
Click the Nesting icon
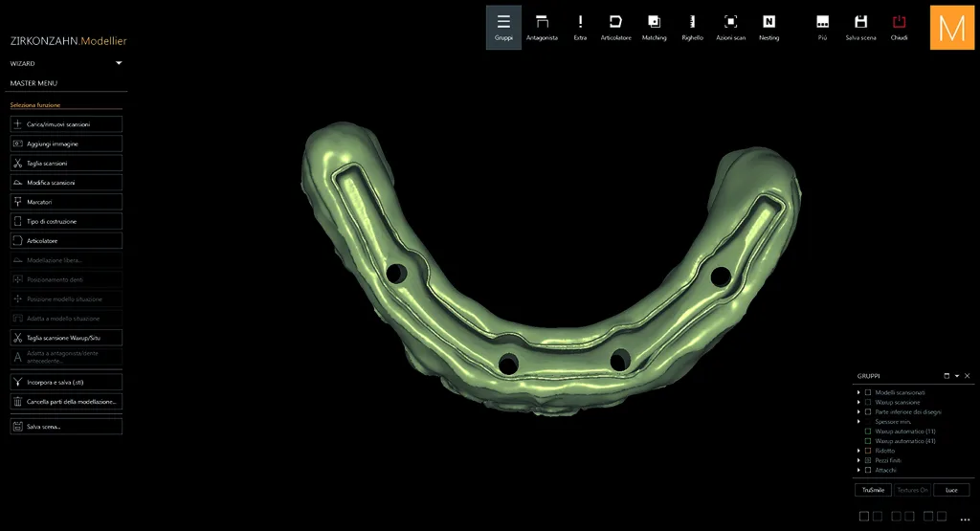pos(768,28)
